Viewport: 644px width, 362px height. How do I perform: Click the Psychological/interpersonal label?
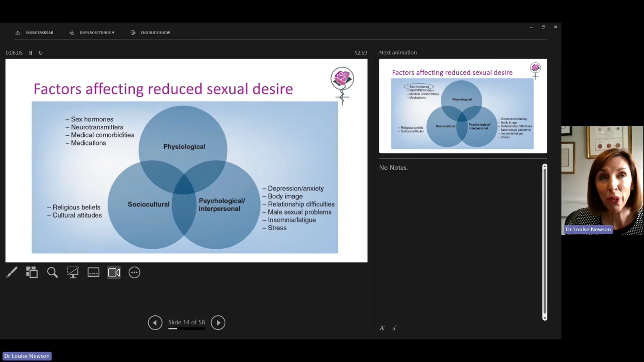[x=222, y=204]
